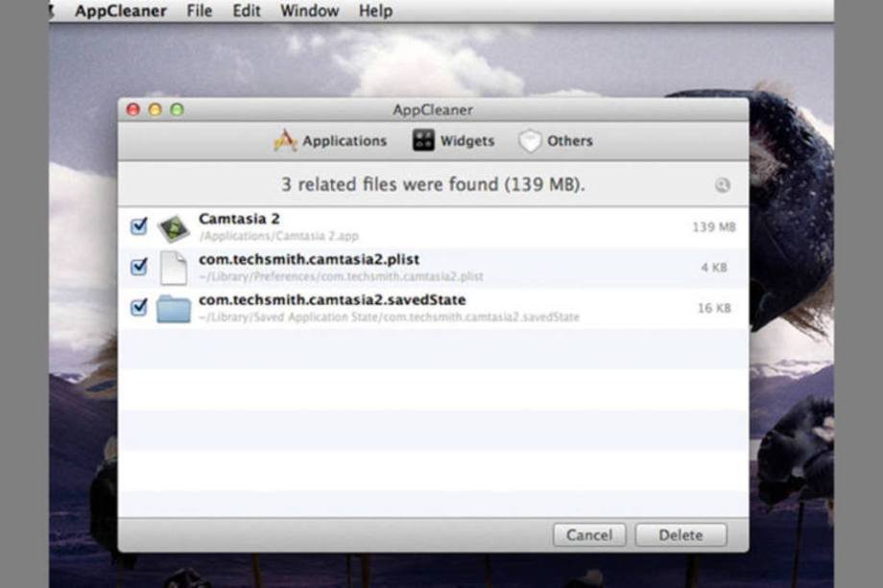Select the savedState folder icon
883x588 pixels.
pos(174,308)
